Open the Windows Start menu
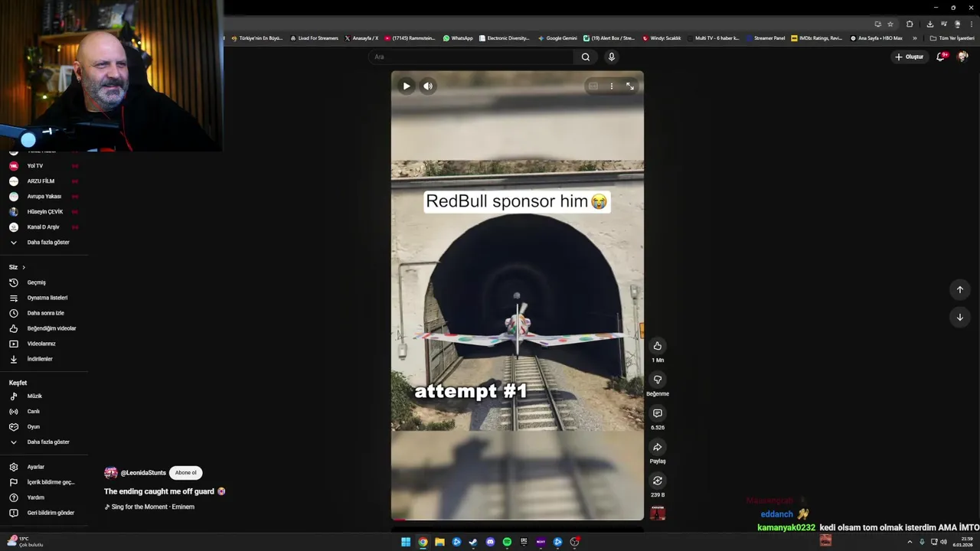The width and height of the screenshot is (980, 551). pyautogui.click(x=406, y=542)
